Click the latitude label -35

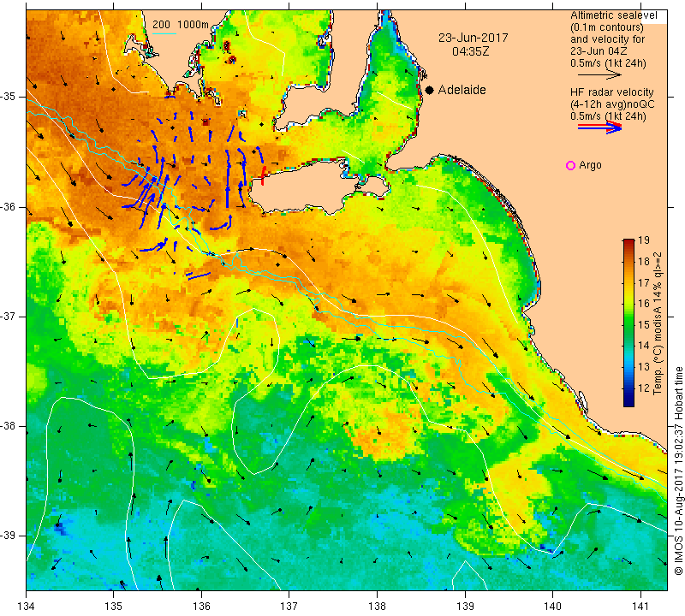[x=9, y=97]
